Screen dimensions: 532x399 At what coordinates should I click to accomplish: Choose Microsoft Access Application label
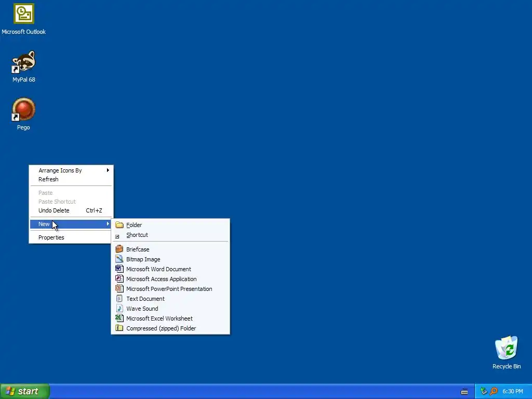coord(161,279)
